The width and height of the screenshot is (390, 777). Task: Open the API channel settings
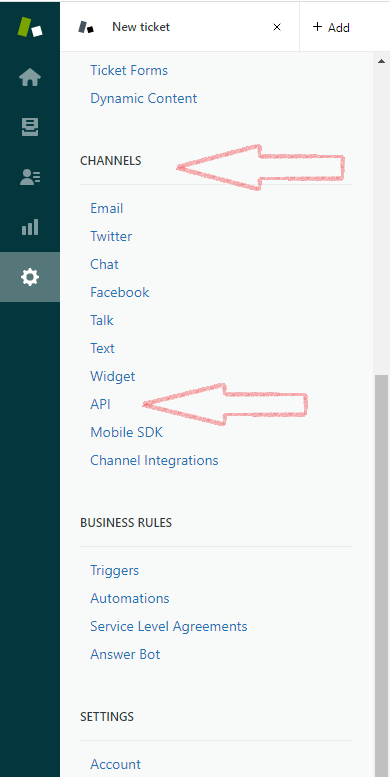click(x=100, y=404)
